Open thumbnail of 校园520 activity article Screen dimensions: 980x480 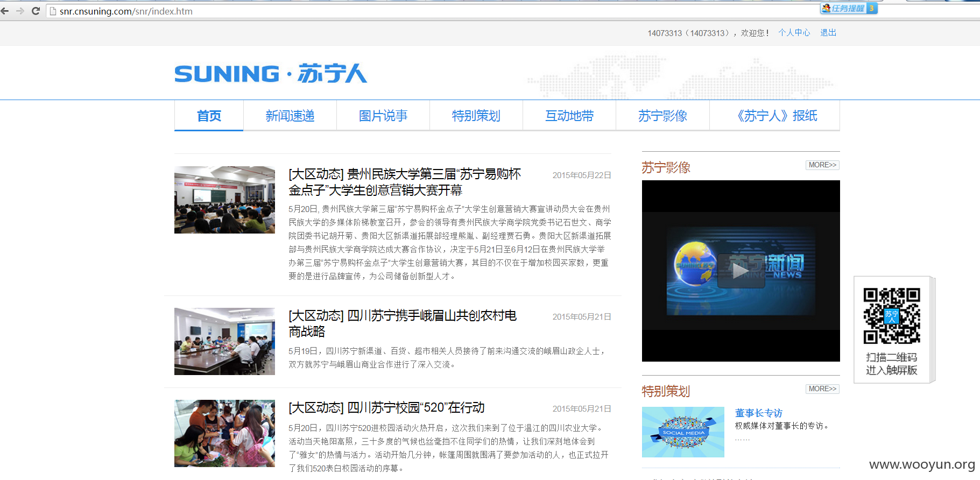[x=224, y=433]
